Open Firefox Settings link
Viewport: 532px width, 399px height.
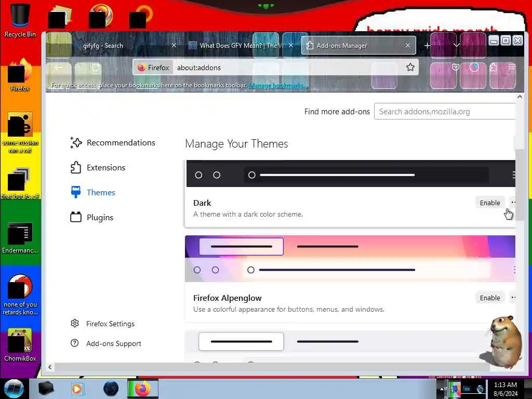(x=110, y=324)
